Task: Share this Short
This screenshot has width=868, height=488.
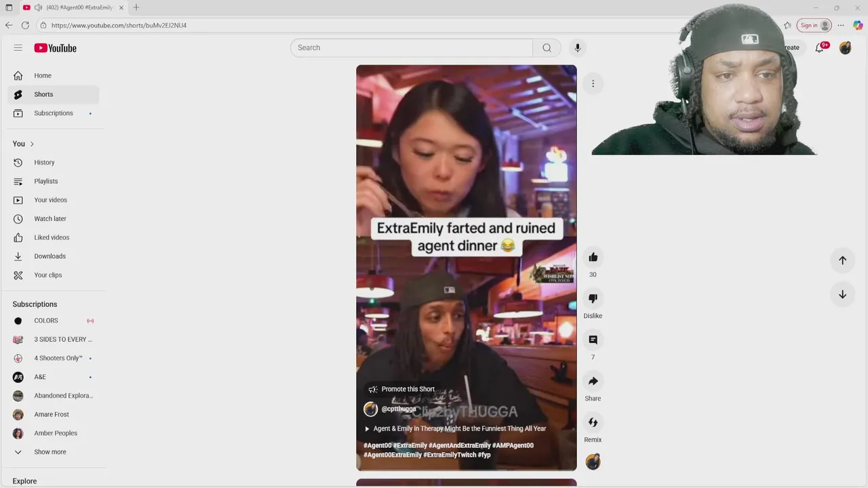Action: (x=593, y=381)
